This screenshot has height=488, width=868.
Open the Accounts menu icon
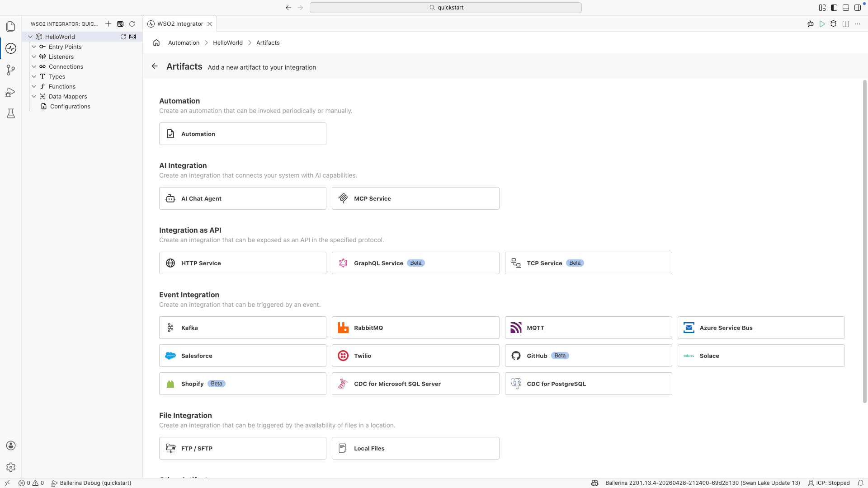tap(11, 446)
